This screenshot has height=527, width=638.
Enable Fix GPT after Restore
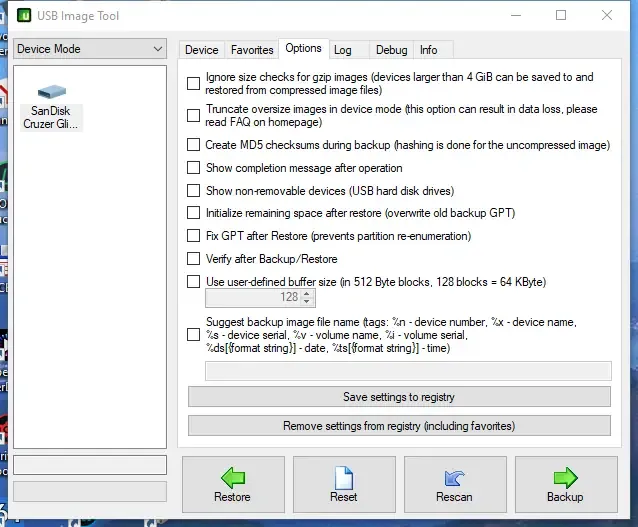point(193,236)
